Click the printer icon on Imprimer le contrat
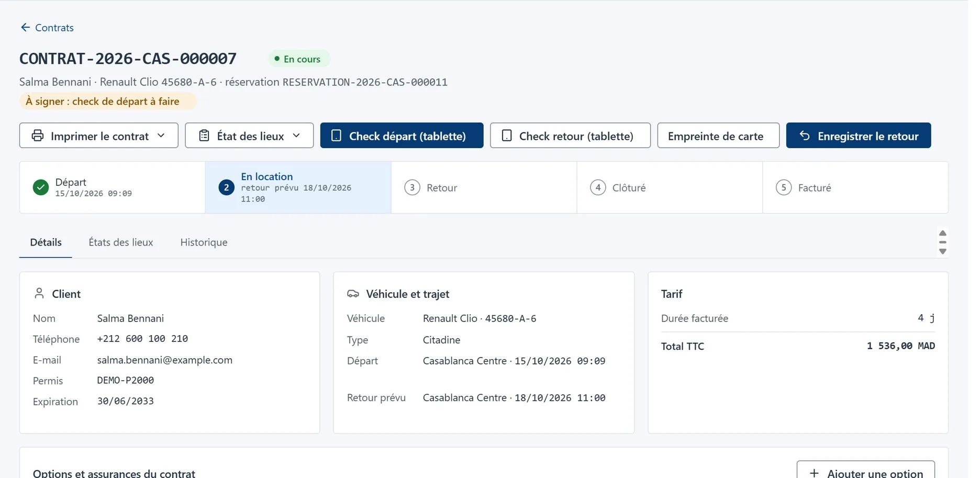The height and width of the screenshot is (478, 980). tap(38, 136)
